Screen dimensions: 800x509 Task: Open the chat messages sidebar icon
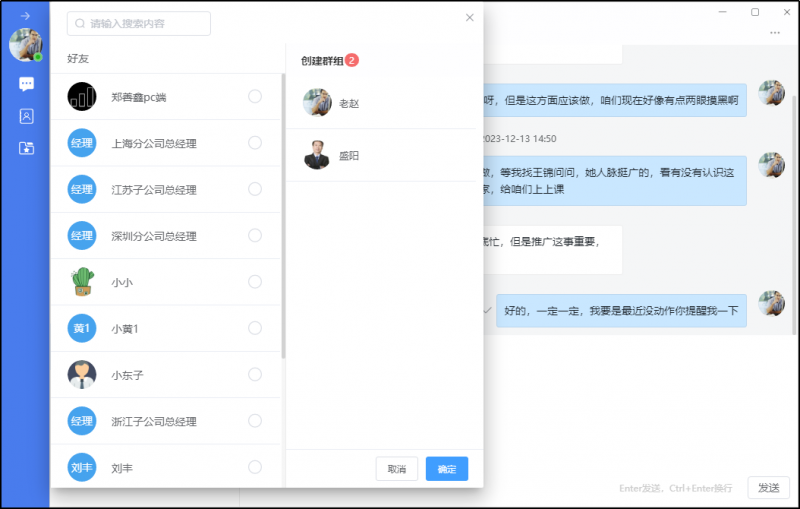tap(26, 84)
